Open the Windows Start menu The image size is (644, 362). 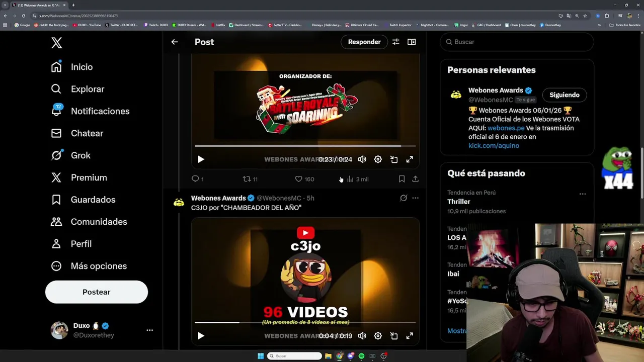pyautogui.click(x=261, y=356)
